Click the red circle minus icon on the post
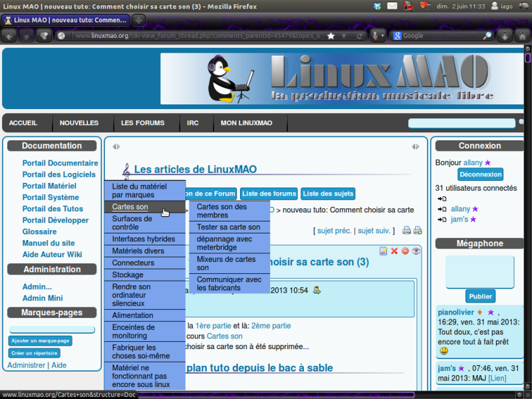Image resolution: width=532 pixels, height=399 pixels. (x=405, y=251)
